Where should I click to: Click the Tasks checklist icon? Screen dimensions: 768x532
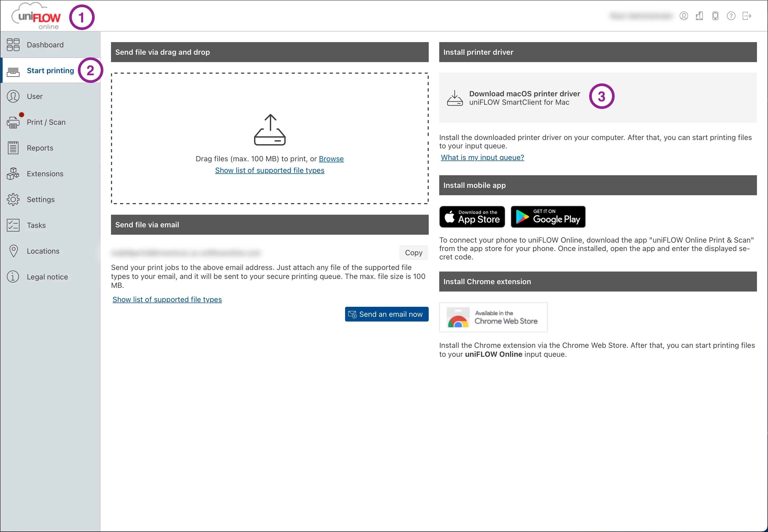pos(13,225)
